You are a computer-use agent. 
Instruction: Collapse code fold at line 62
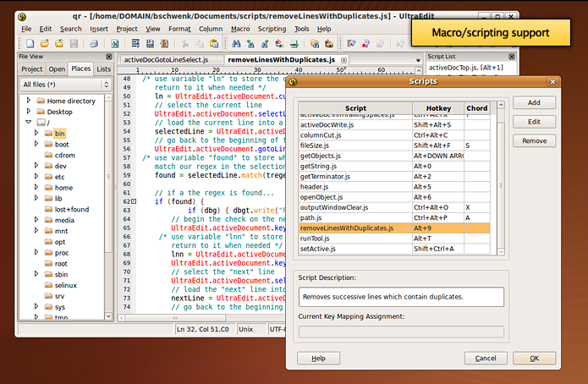[134, 201]
